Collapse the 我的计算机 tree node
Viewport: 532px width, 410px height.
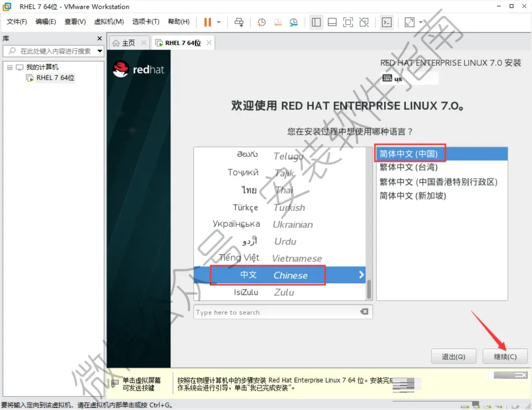click(x=10, y=67)
